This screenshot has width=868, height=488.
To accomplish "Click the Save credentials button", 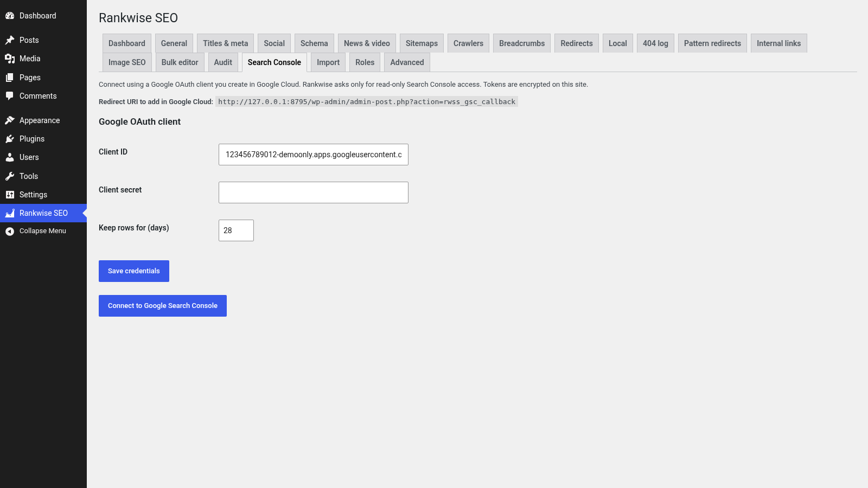I will coord(134,271).
